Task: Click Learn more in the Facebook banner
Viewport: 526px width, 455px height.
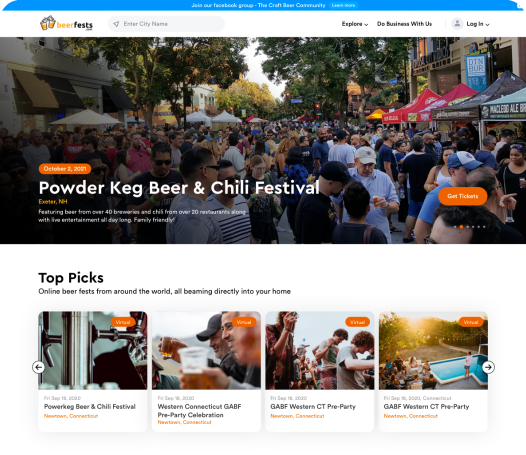Action: point(343,5)
